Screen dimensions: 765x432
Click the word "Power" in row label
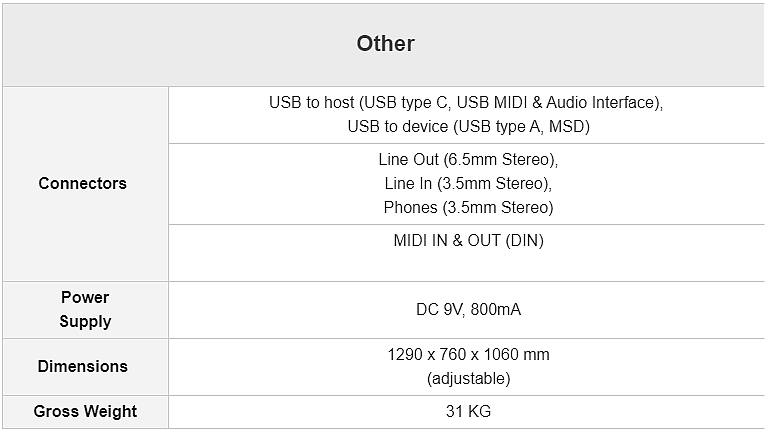(x=85, y=298)
